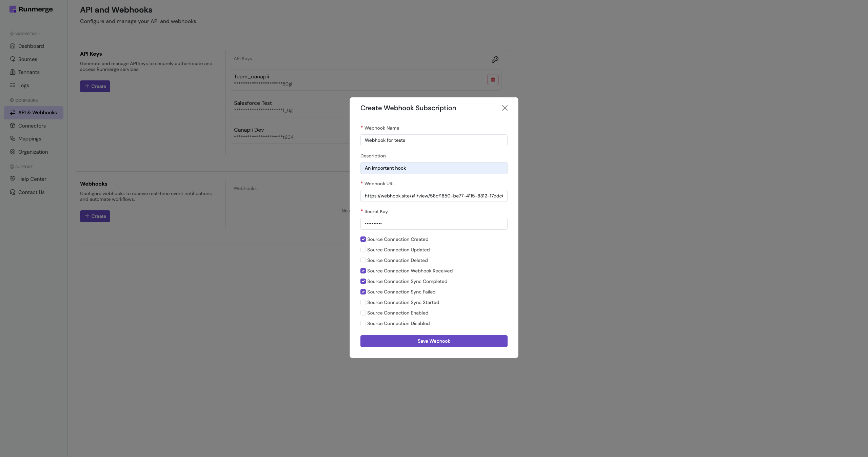Disable Source Connection Sync Failed notifications
The width and height of the screenshot is (868, 457).
point(363,292)
